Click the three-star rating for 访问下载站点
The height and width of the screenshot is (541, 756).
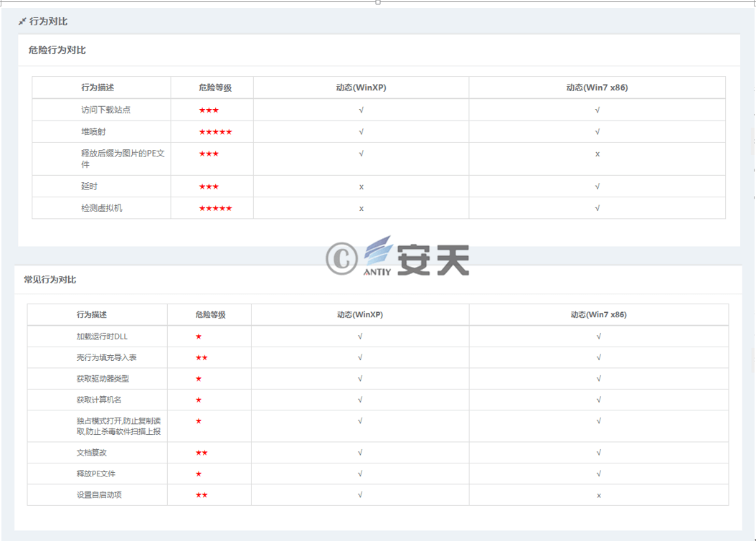(x=209, y=110)
